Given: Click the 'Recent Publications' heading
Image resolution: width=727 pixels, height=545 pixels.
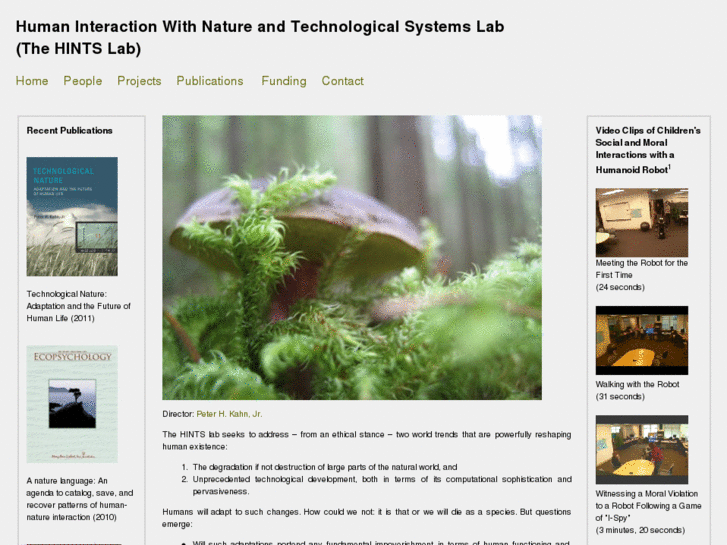Looking at the screenshot, I should pos(70,130).
